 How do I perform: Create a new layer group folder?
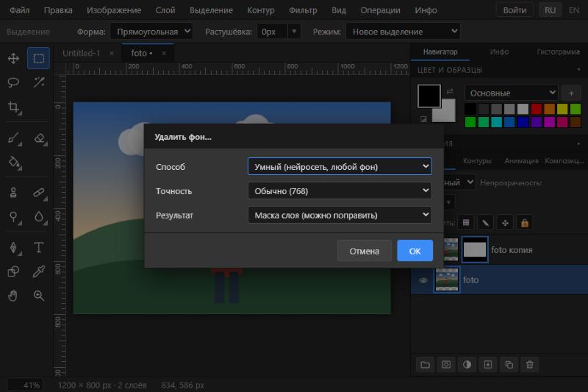(x=425, y=365)
